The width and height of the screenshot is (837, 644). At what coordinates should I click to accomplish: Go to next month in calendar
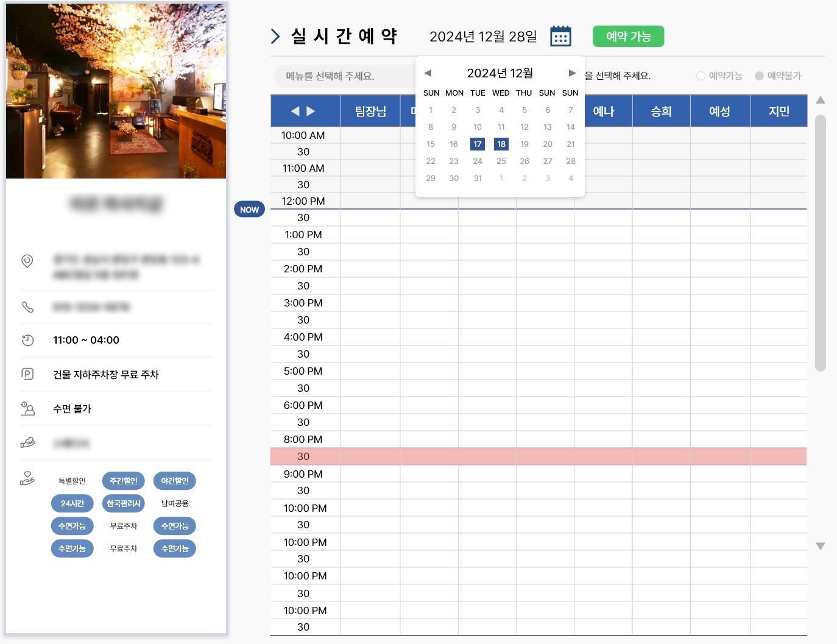coord(572,73)
